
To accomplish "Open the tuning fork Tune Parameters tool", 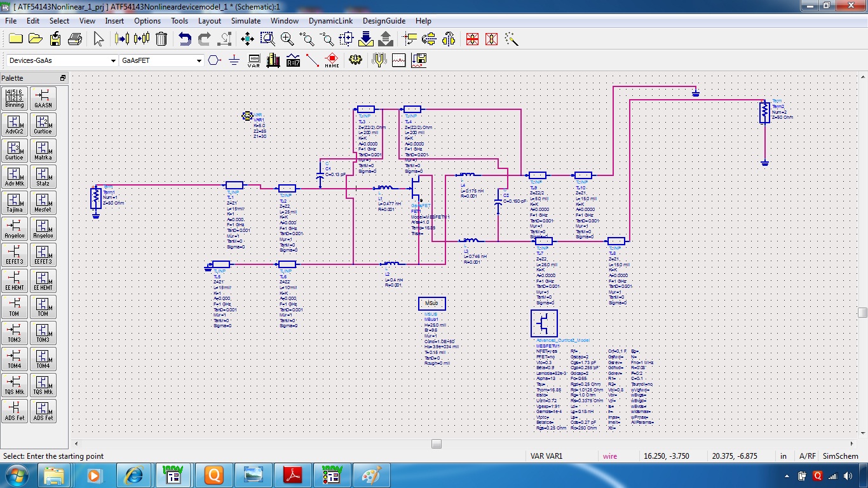I will 379,60.
